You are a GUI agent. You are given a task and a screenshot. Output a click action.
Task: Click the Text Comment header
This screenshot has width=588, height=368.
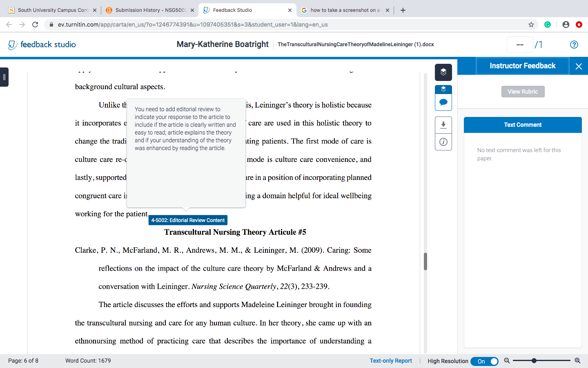pyautogui.click(x=523, y=125)
